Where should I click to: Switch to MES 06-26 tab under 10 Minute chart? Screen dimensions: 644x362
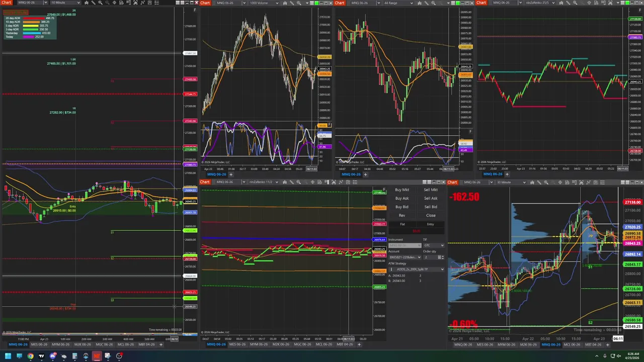[x=39, y=344]
